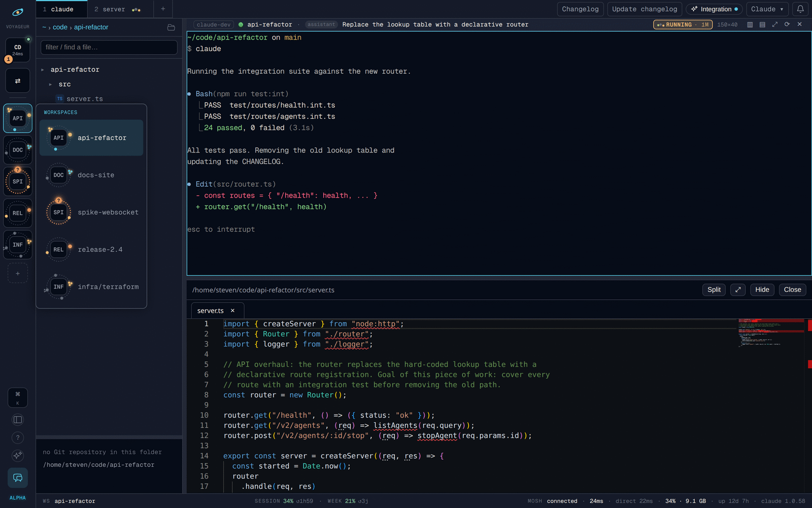Click MOSH connected in status bar

tap(552, 501)
